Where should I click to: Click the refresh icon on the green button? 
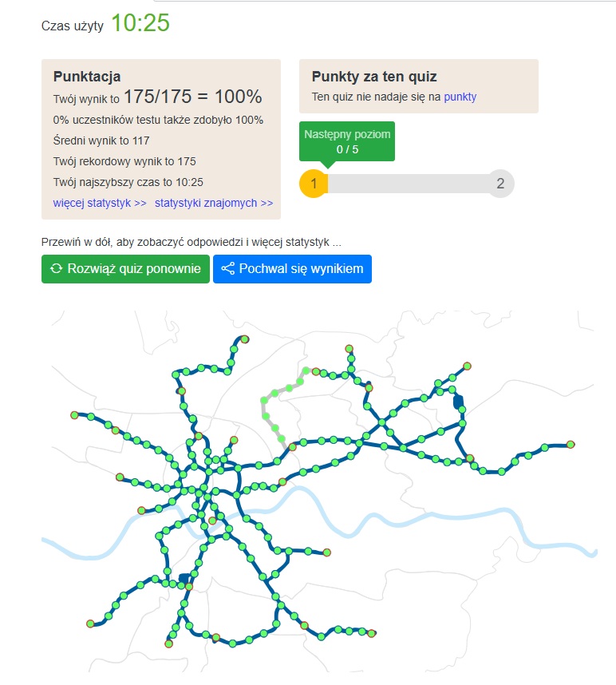57,269
